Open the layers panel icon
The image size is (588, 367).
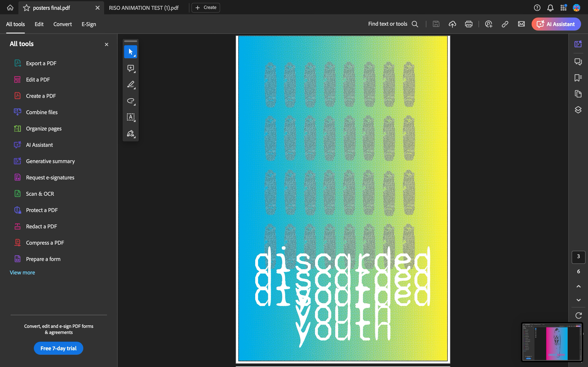point(578,110)
